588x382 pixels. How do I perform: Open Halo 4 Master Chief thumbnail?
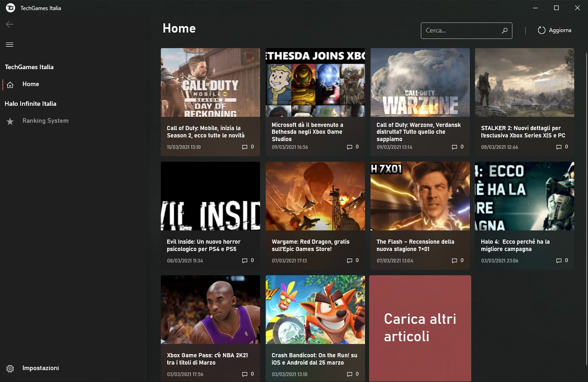(x=524, y=196)
